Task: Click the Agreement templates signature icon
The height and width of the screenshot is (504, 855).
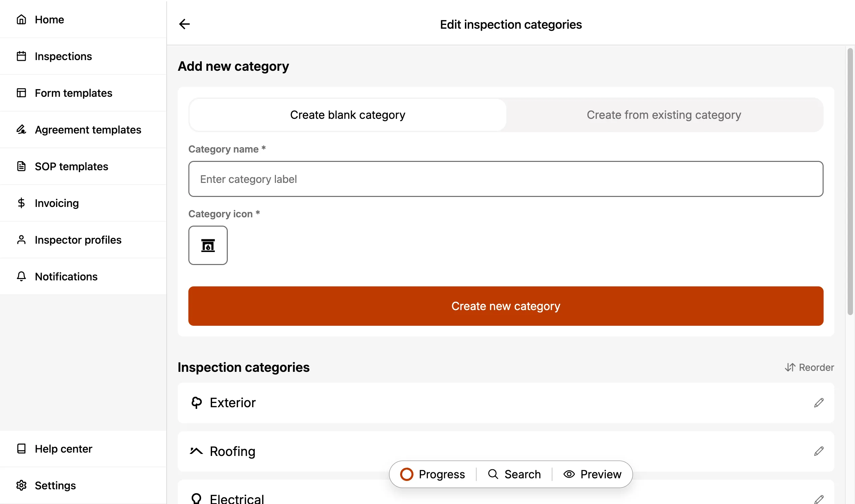Action: [21, 130]
